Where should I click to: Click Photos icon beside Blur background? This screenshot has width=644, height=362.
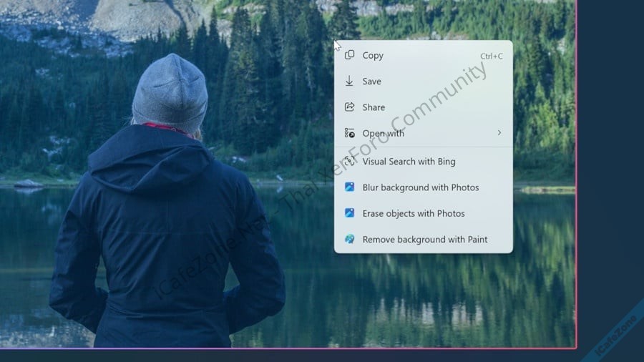[x=350, y=187]
